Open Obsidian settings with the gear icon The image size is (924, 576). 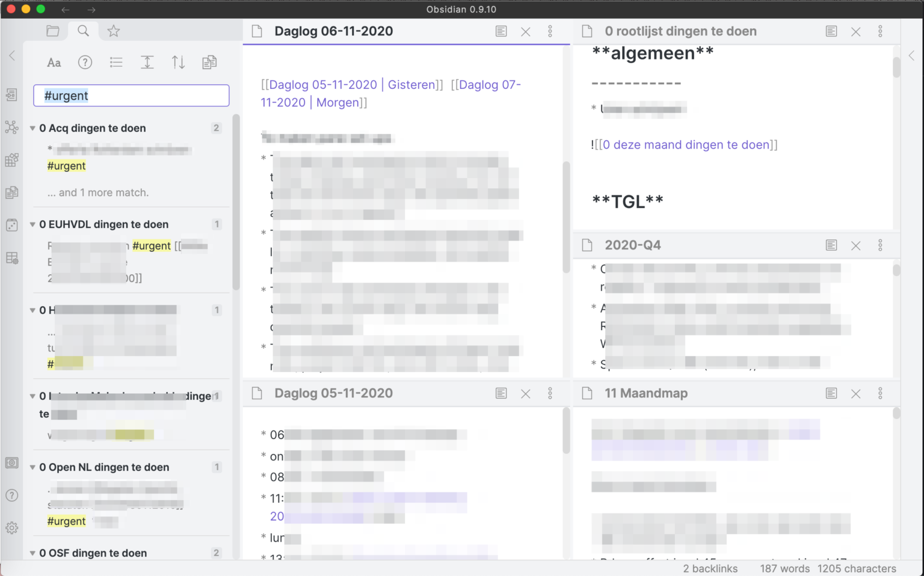pyautogui.click(x=11, y=528)
